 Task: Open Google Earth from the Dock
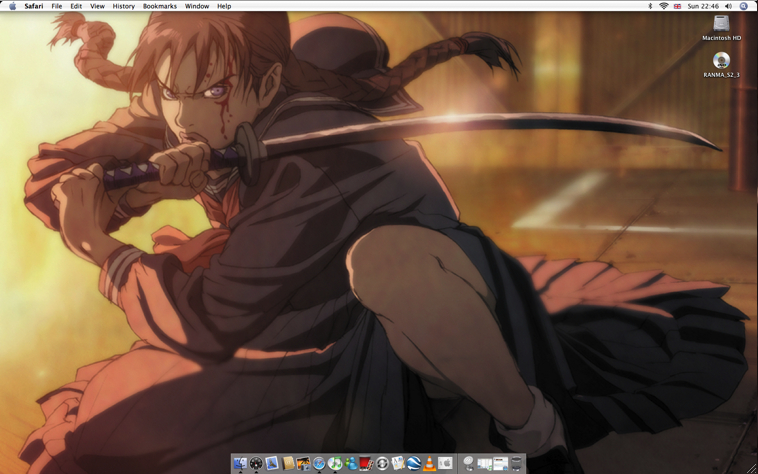click(414, 464)
